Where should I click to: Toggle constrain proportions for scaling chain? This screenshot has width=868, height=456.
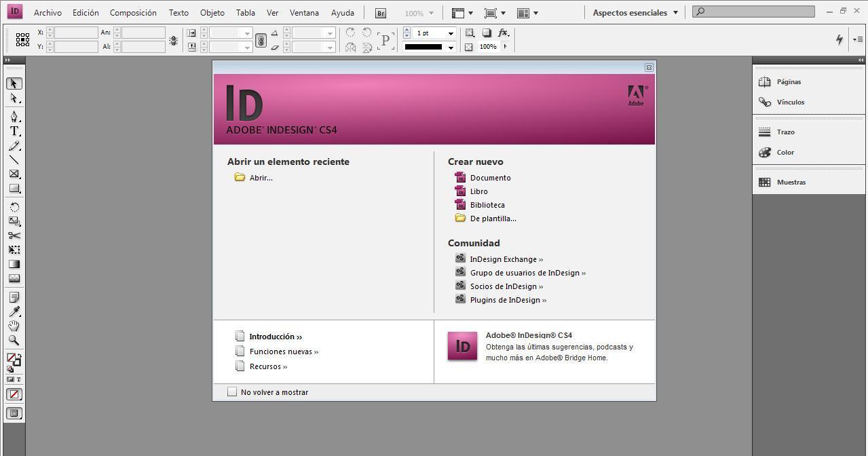tap(261, 40)
